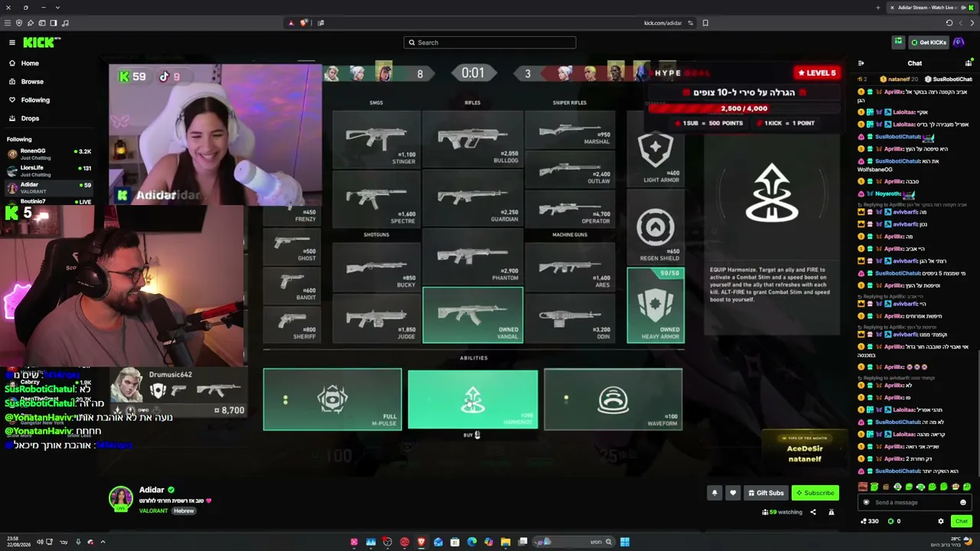Open the Kick hamburger menu

tap(12, 43)
